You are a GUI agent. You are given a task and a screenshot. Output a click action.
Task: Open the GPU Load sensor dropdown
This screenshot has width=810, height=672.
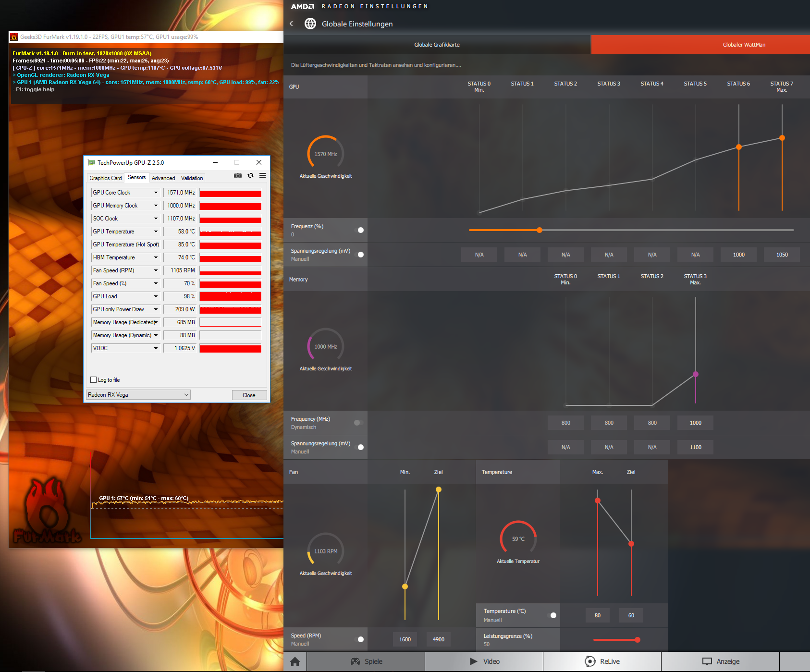(156, 296)
